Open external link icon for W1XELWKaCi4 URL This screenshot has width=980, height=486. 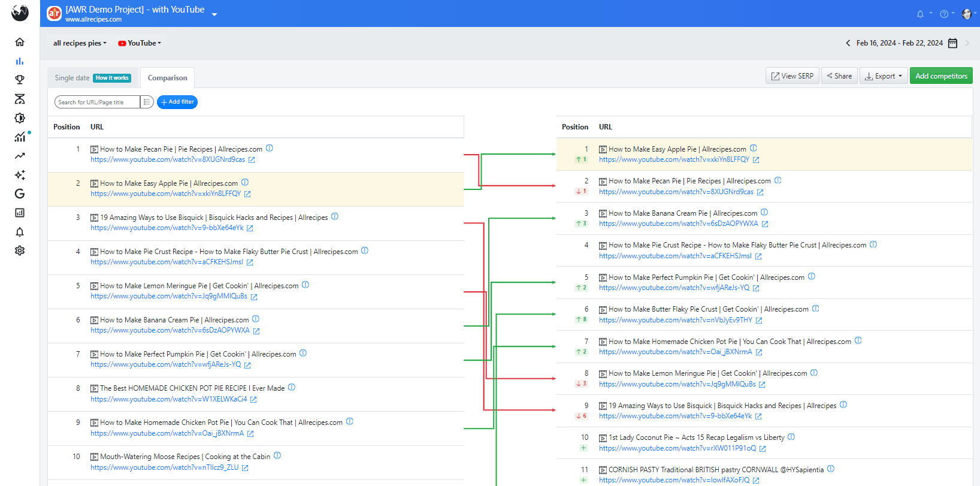pyautogui.click(x=253, y=400)
